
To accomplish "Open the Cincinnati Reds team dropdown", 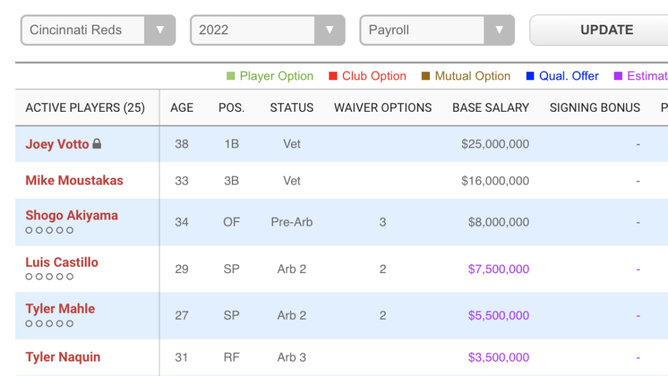I will [x=98, y=30].
